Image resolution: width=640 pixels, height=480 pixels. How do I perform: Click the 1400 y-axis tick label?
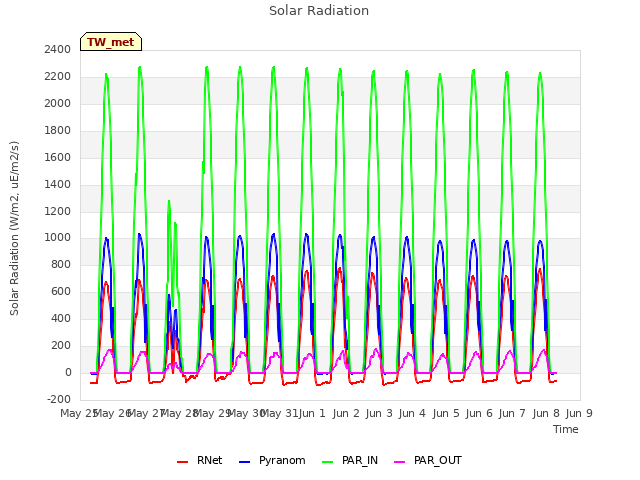pos(58,184)
